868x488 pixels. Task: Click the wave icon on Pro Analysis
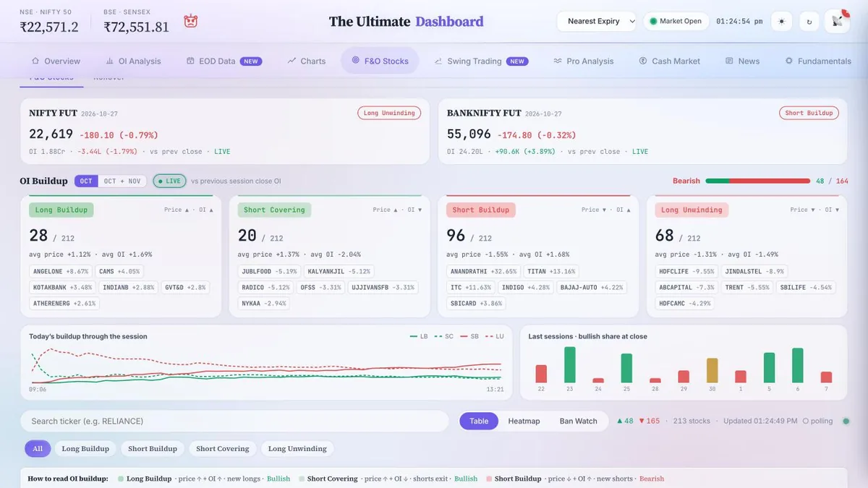pyautogui.click(x=558, y=61)
